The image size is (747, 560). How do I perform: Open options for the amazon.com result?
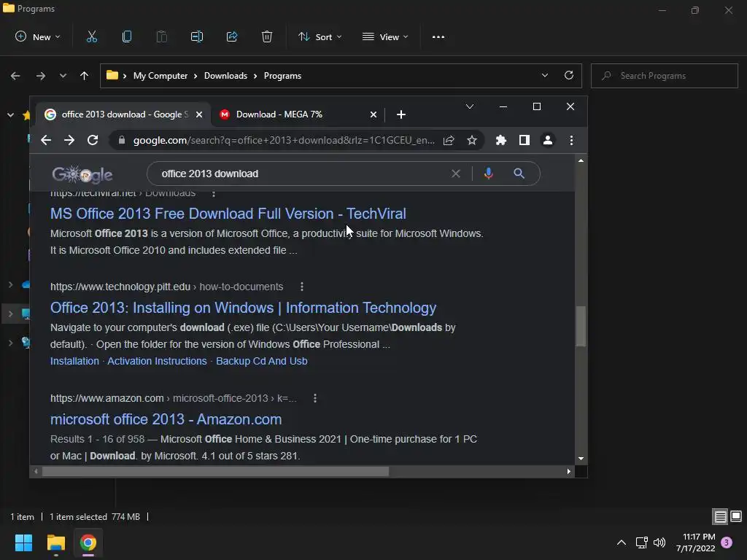(315, 398)
